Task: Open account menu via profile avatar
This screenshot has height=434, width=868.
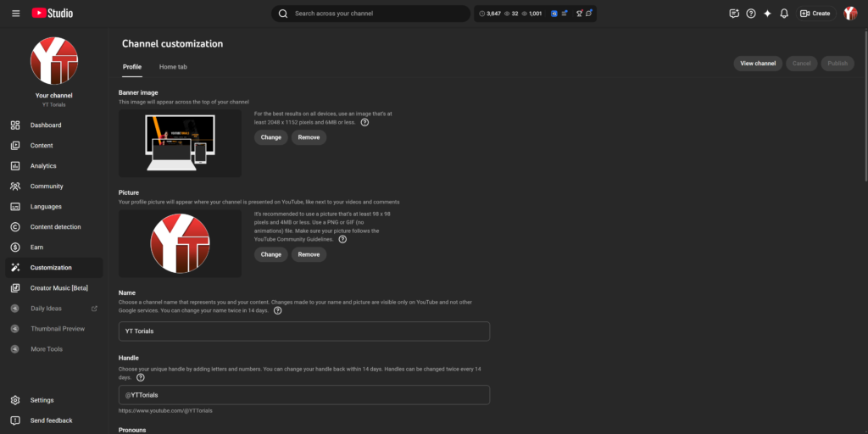Action: 850,14
